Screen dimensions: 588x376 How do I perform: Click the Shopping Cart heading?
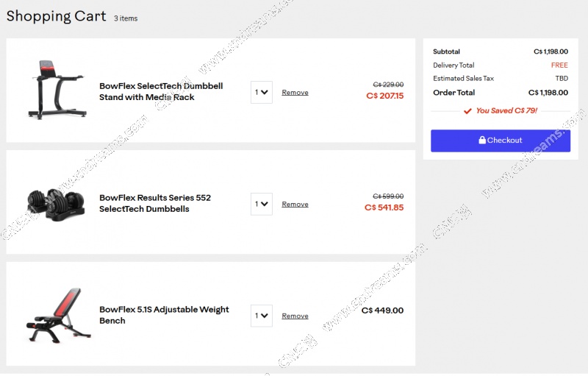coord(56,16)
